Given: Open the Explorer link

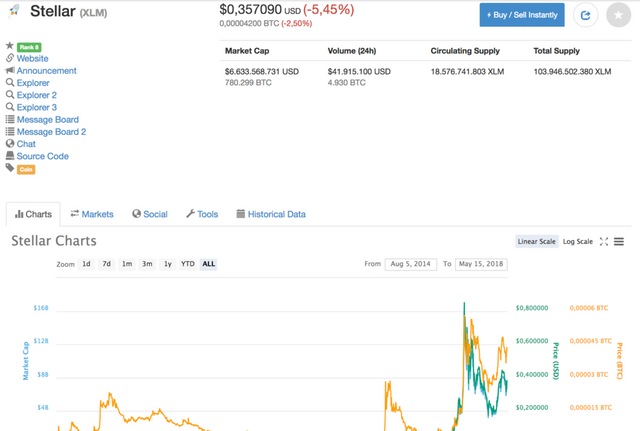Looking at the screenshot, I should pos(33,83).
